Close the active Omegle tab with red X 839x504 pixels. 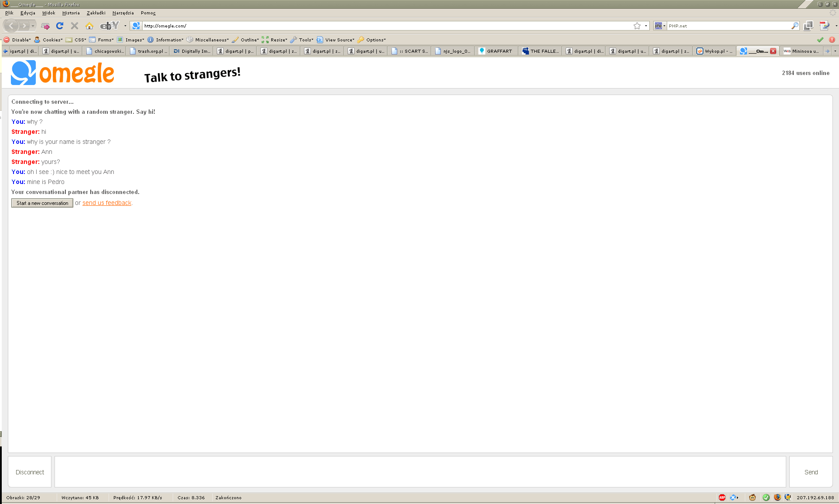[x=773, y=51]
